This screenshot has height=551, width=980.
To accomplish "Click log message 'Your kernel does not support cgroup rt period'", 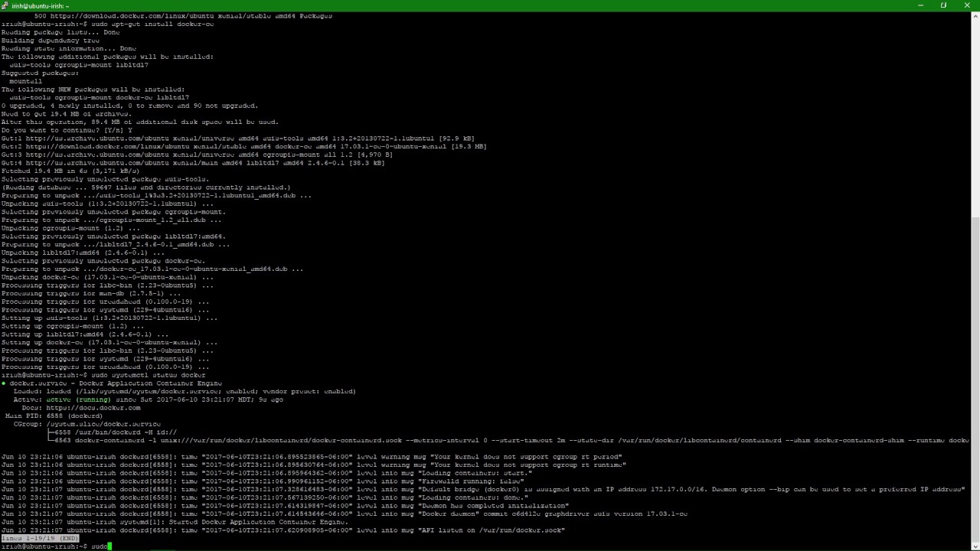I will tap(525, 457).
